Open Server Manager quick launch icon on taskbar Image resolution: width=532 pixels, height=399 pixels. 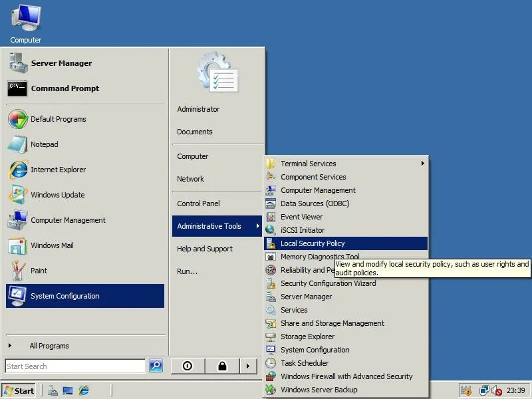coord(53,391)
